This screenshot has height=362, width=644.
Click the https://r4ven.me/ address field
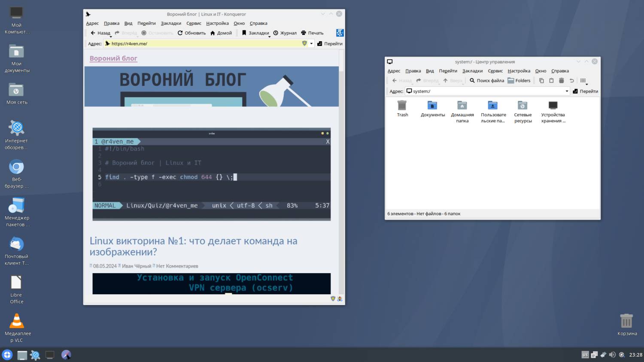[x=202, y=44]
